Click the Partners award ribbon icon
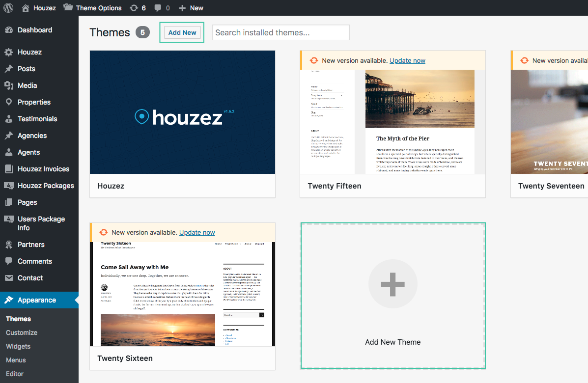 pos(9,245)
